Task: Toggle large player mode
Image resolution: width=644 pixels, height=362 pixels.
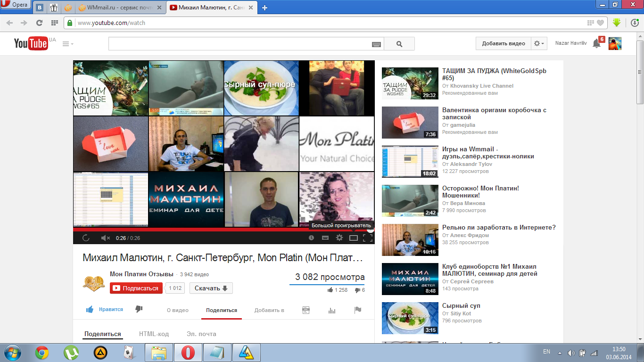Action: click(354, 238)
